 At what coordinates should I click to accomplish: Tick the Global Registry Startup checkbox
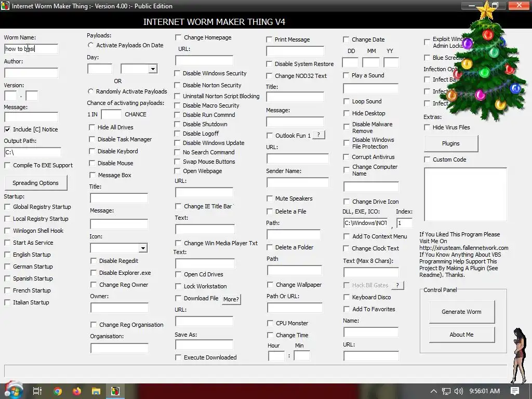coord(7,207)
